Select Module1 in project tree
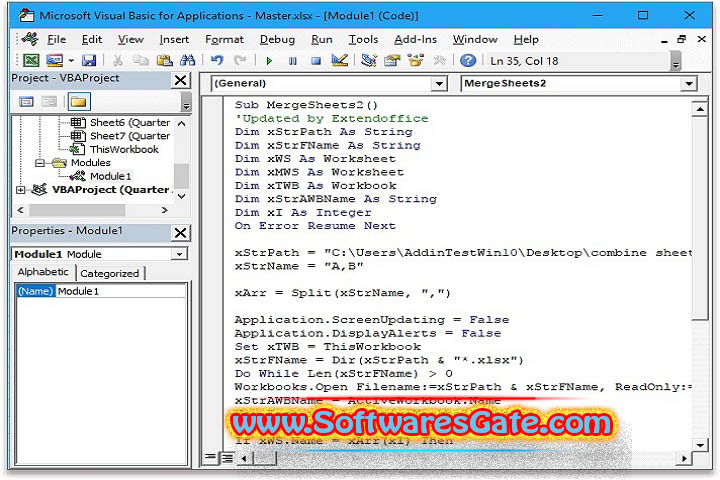Image resolution: width=720 pixels, height=480 pixels. coord(110,176)
